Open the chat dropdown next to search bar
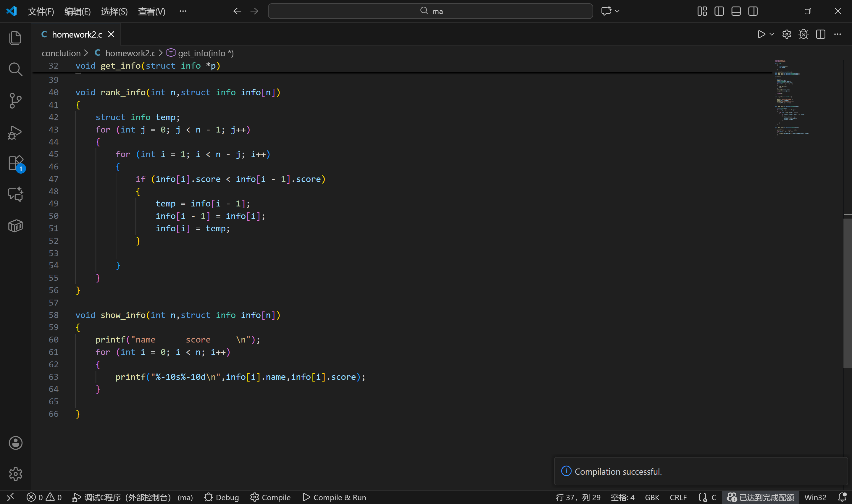Screen dimensions: 852x504 pyautogui.click(x=617, y=11)
